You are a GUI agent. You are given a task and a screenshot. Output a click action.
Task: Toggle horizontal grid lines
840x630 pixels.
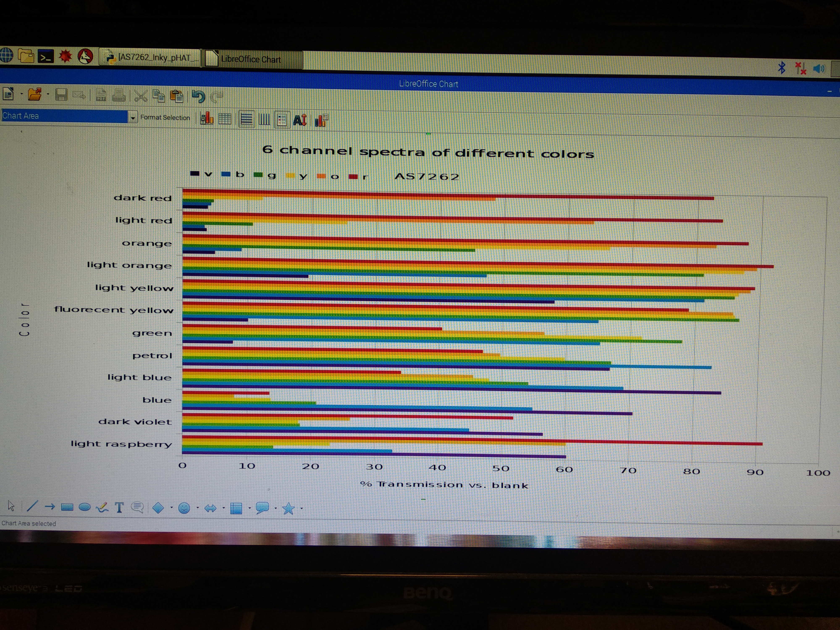(247, 120)
